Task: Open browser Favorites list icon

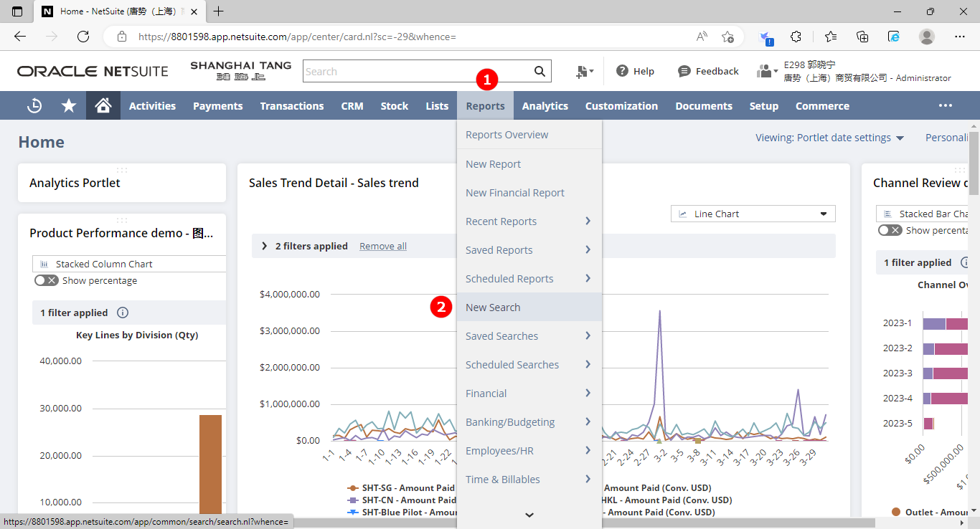Action: pos(830,37)
